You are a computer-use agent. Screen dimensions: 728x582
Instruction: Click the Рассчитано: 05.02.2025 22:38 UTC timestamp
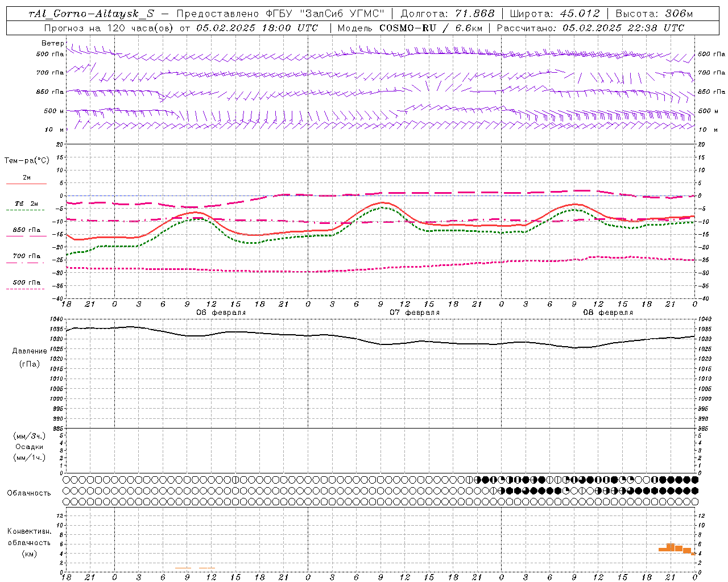click(x=590, y=28)
